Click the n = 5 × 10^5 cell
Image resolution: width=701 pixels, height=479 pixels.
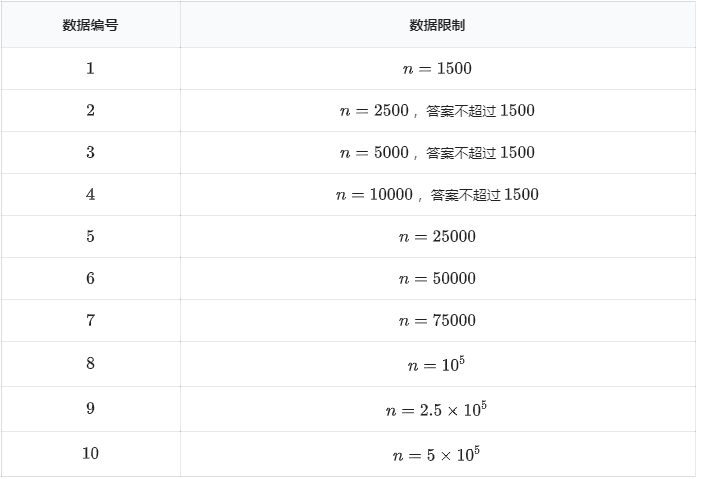(x=437, y=454)
